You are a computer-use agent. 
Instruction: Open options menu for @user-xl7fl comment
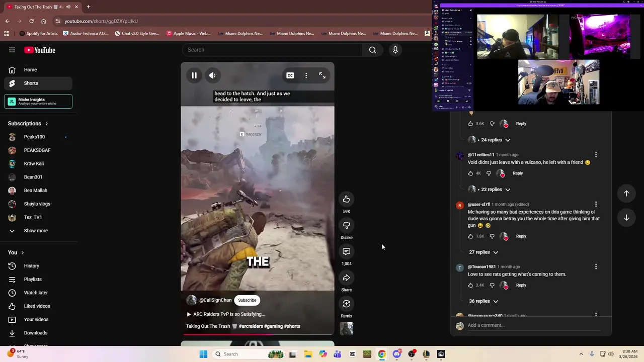point(596,205)
